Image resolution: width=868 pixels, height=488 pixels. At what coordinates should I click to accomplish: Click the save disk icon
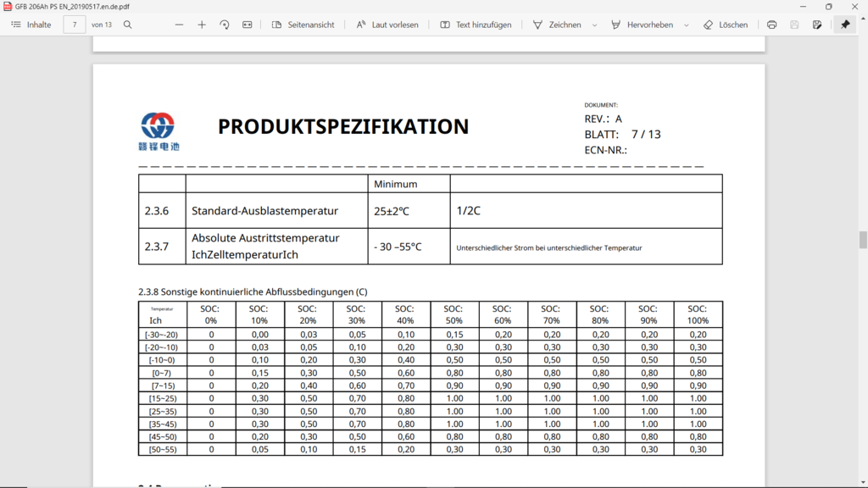(794, 25)
